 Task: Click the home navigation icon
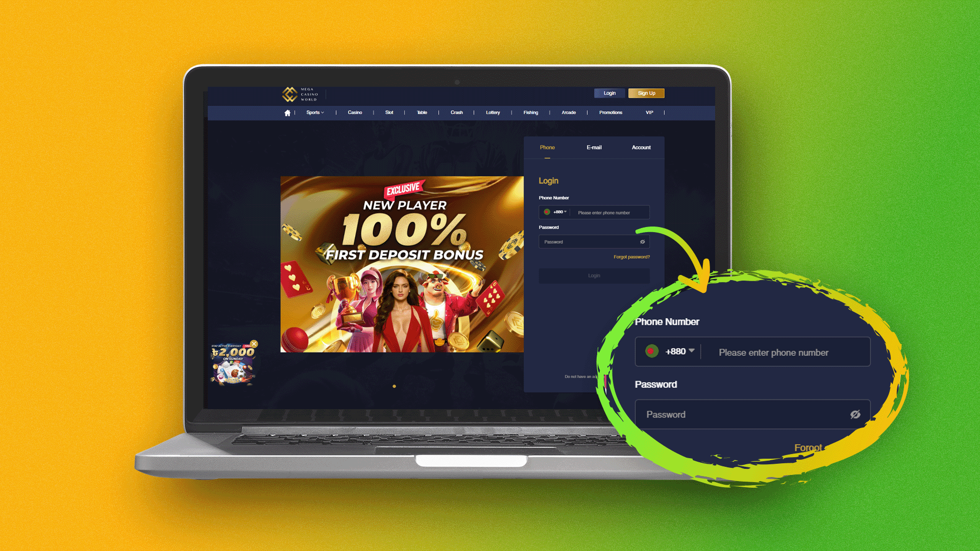(x=287, y=112)
